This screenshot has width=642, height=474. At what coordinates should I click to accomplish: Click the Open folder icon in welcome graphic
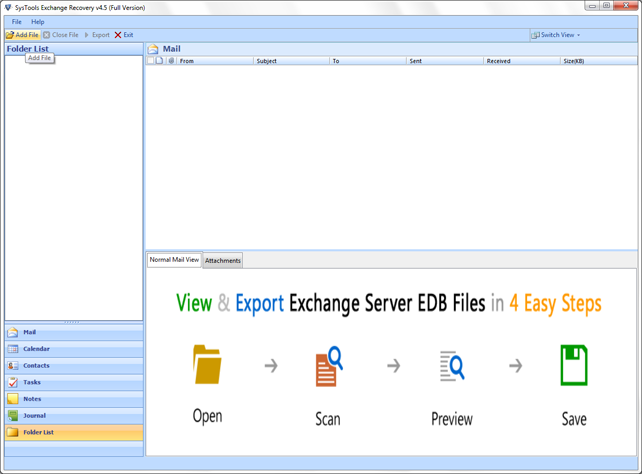click(x=207, y=365)
